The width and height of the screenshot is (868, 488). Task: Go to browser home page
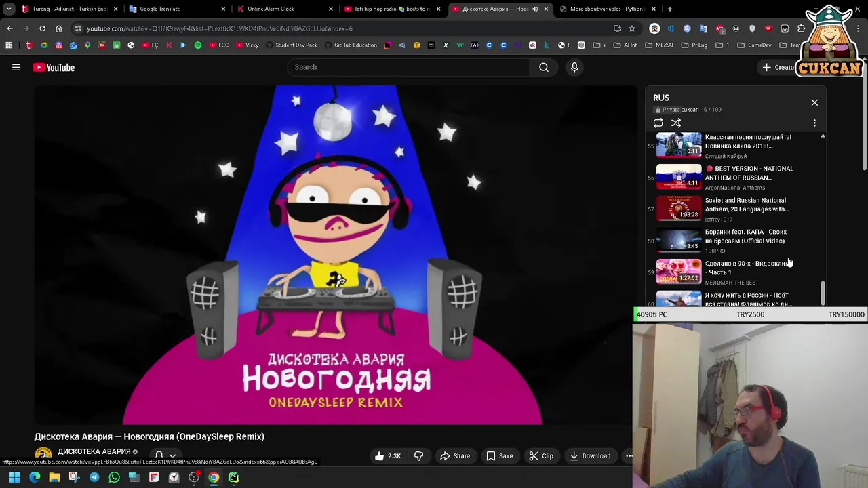click(x=58, y=28)
